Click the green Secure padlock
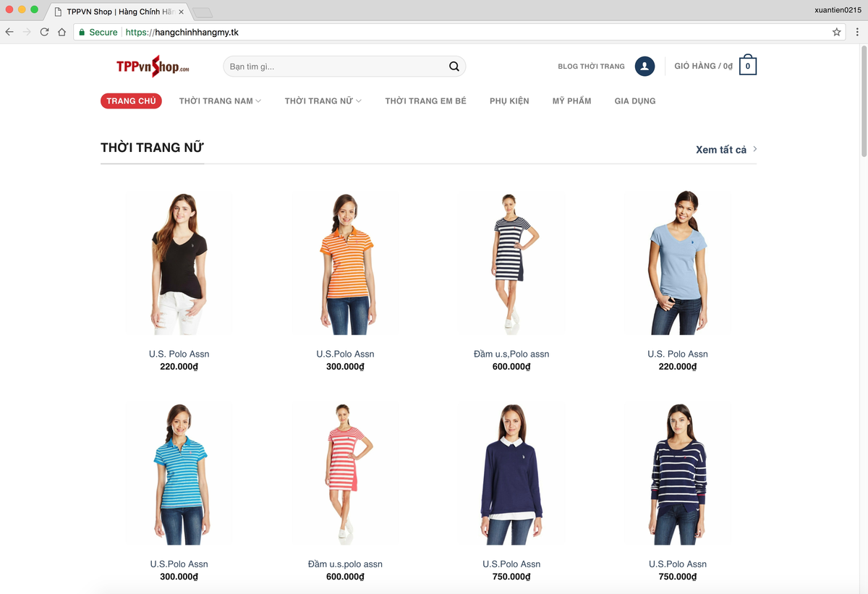Viewport: 868px width, 594px height. click(x=82, y=32)
